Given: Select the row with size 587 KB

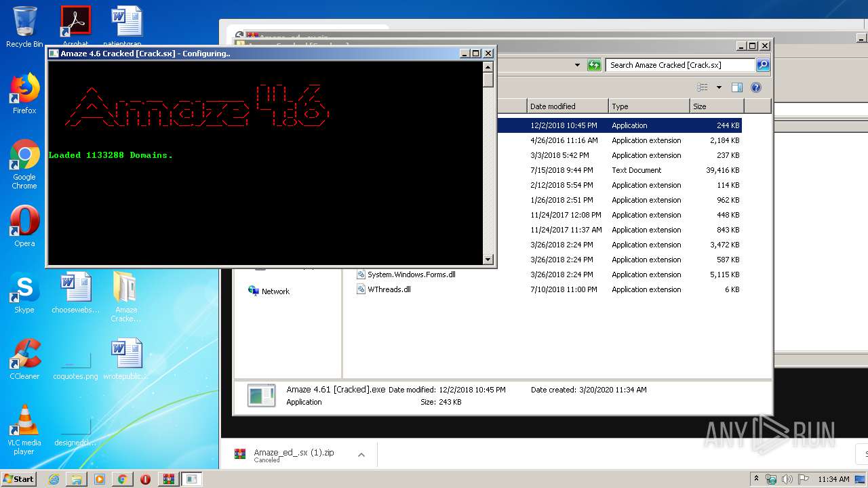Looking at the screenshot, I should [x=618, y=260].
